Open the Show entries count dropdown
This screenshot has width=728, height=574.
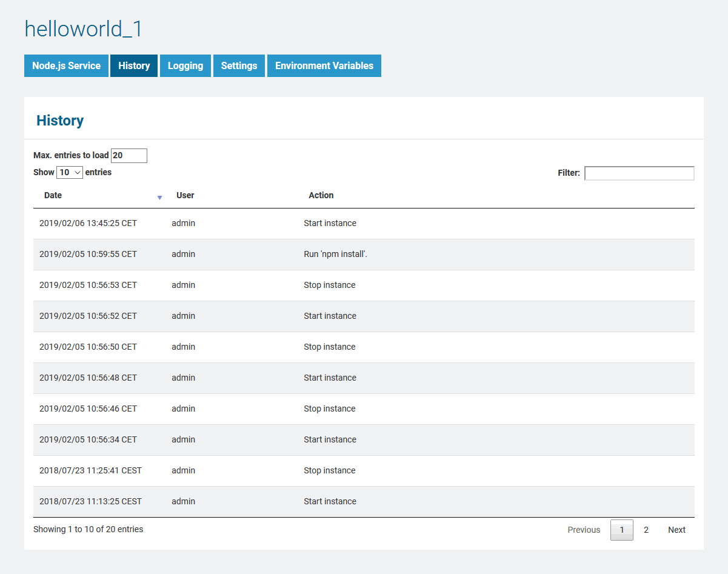point(70,172)
